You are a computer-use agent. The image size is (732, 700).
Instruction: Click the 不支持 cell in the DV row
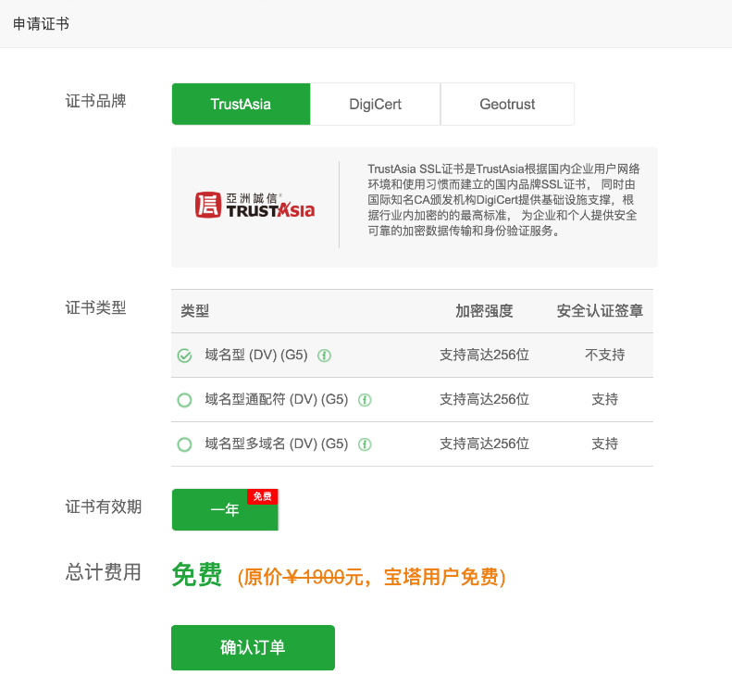[x=604, y=355]
